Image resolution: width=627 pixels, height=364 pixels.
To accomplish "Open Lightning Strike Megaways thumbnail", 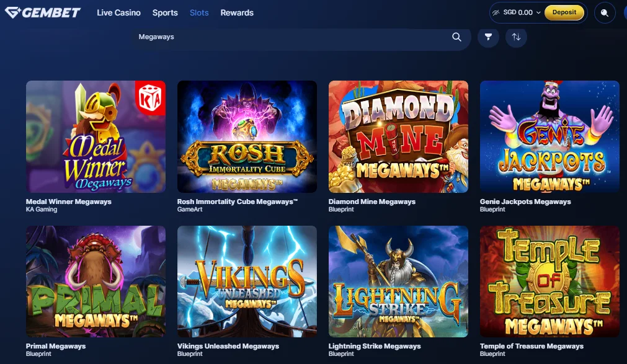I will click(x=398, y=282).
